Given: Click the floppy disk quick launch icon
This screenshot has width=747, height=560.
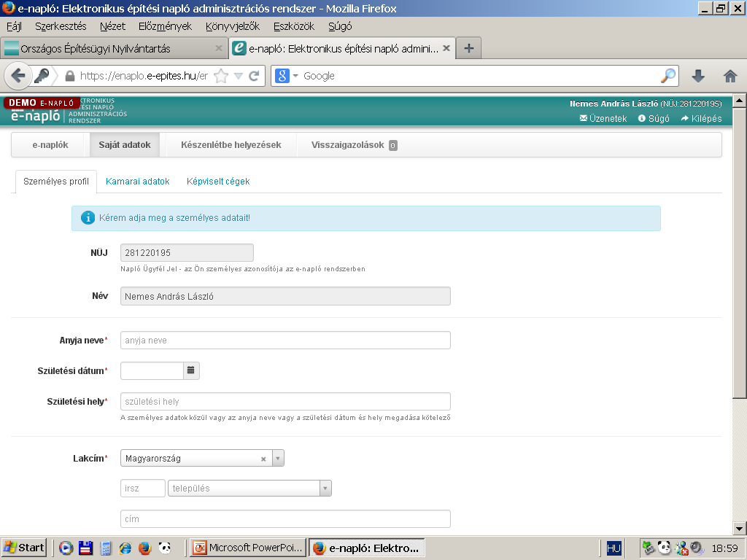Looking at the screenshot, I should pos(86,548).
